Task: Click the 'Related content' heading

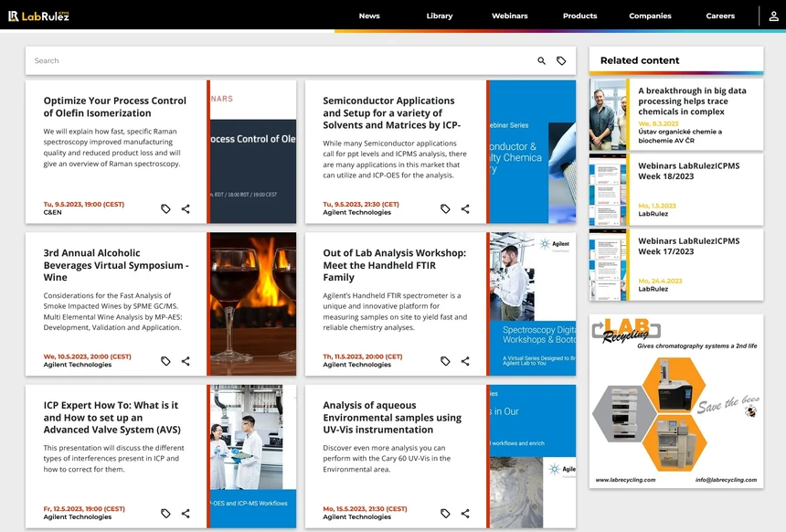Action: click(x=640, y=60)
